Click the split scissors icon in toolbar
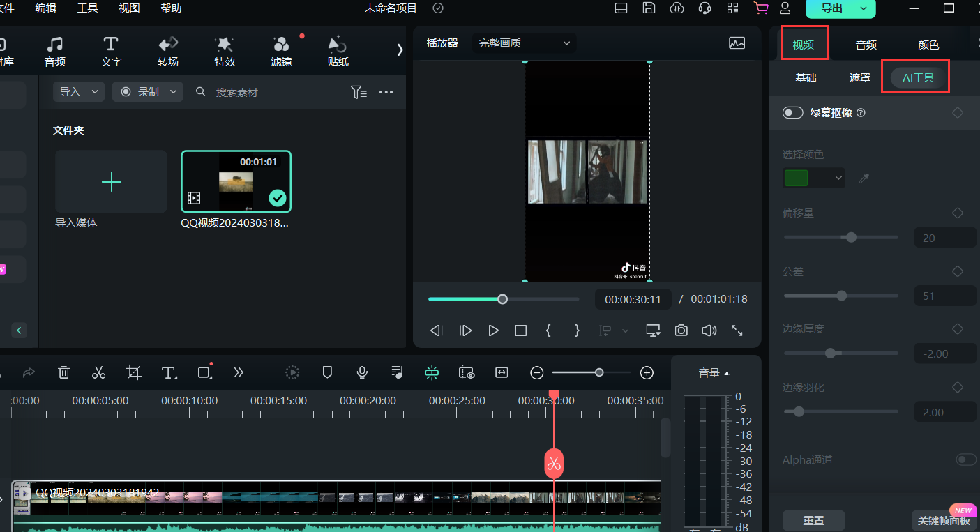The height and width of the screenshot is (532, 980). (98, 372)
